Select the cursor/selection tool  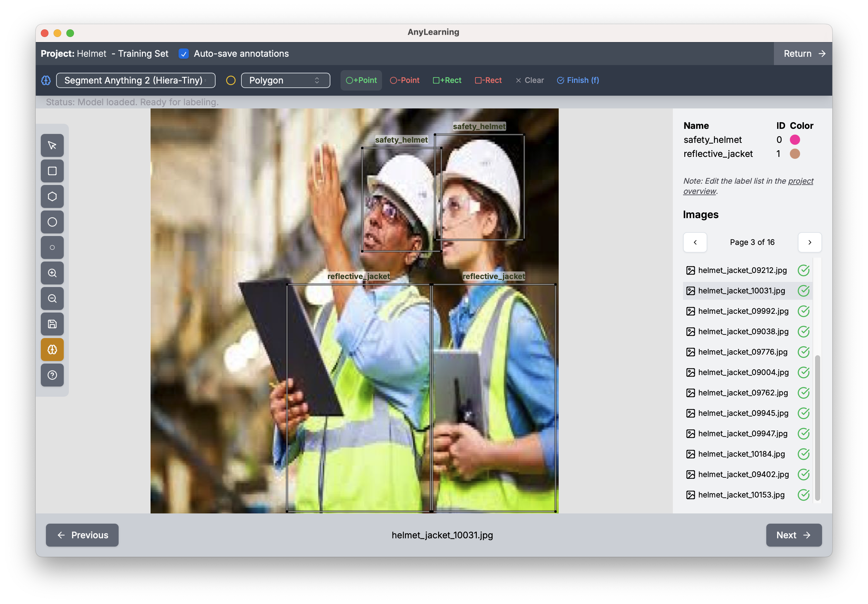(x=52, y=145)
